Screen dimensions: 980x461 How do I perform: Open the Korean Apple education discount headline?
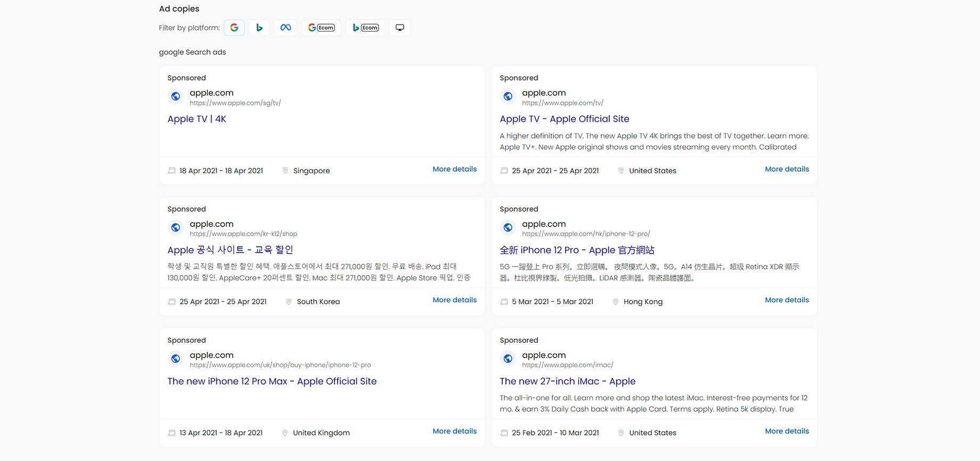[x=231, y=250]
